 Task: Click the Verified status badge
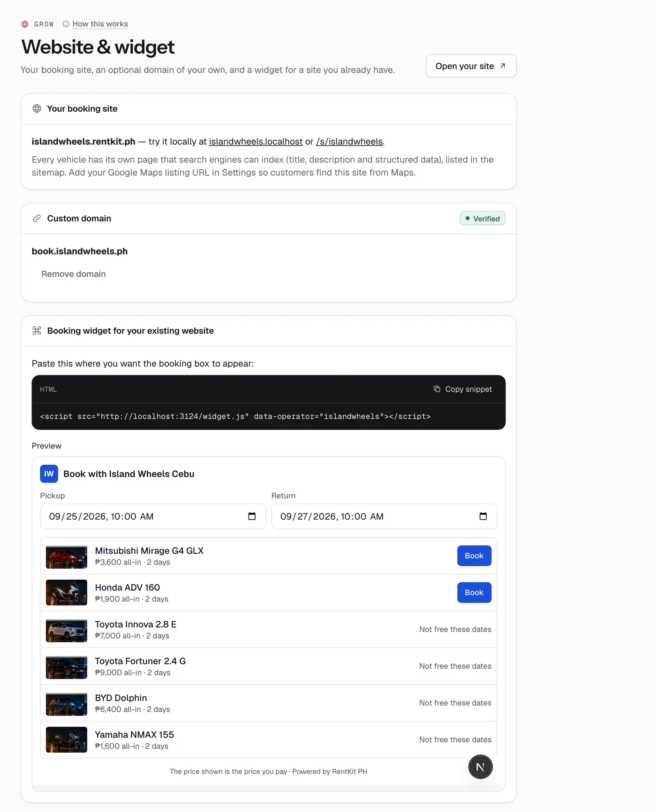coord(483,218)
